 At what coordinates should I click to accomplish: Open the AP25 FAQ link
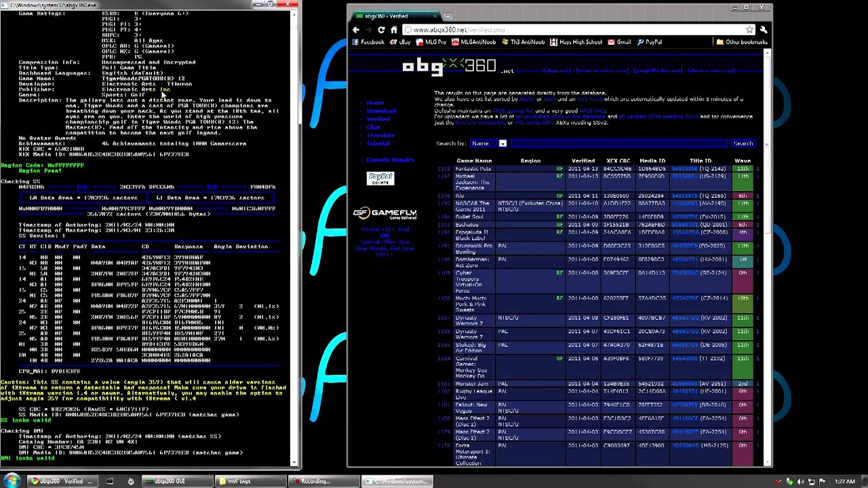click(592, 110)
